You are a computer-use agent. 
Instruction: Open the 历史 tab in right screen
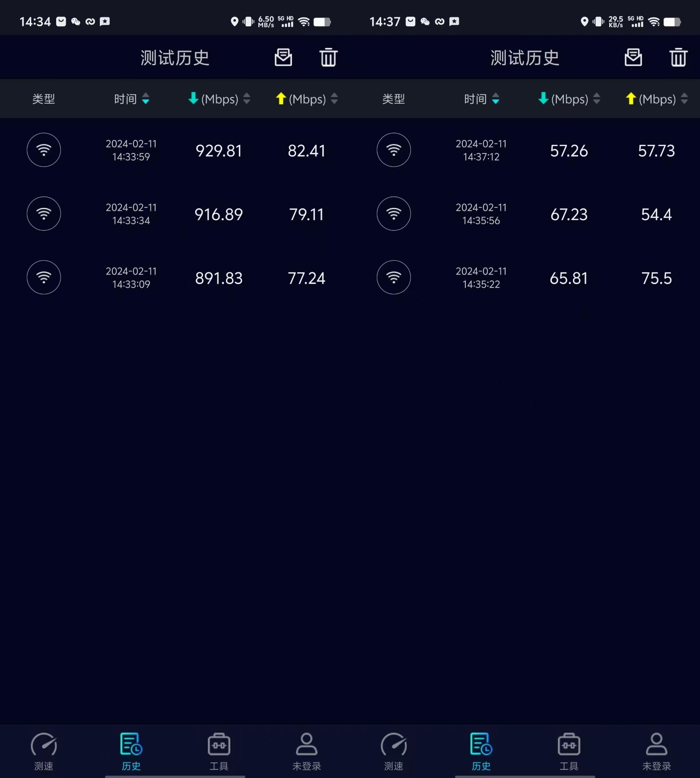(481, 752)
